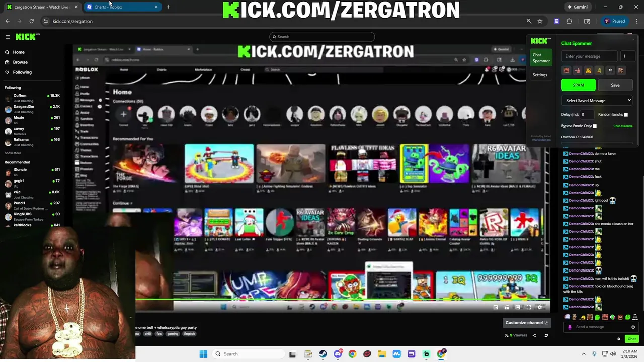Open the Windows Start menu
This screenshot has width=644, height=362.
pyautogui.click(x=203, y=354)
